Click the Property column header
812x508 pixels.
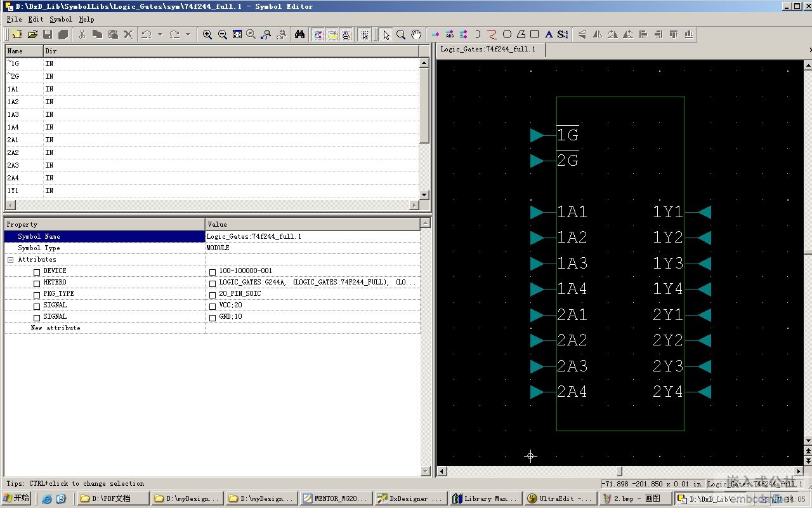(x=105, y=224)
